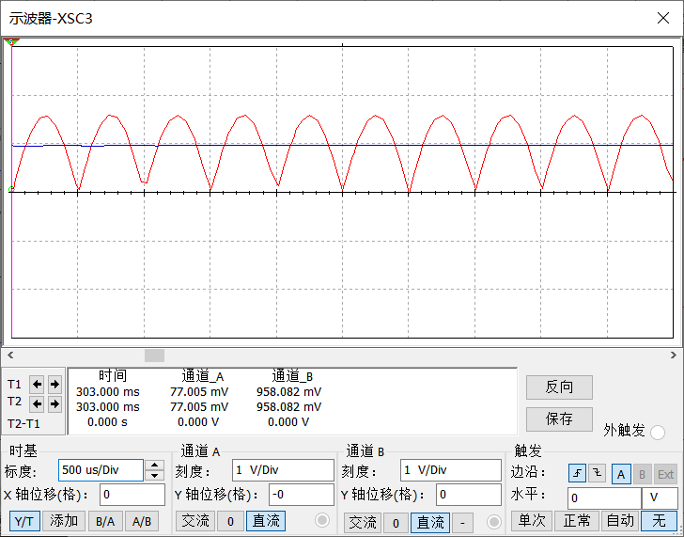Set trigger mode to 单次 (Single)
684x538 pixels.
pyautogui.click(x=532, y=521)
